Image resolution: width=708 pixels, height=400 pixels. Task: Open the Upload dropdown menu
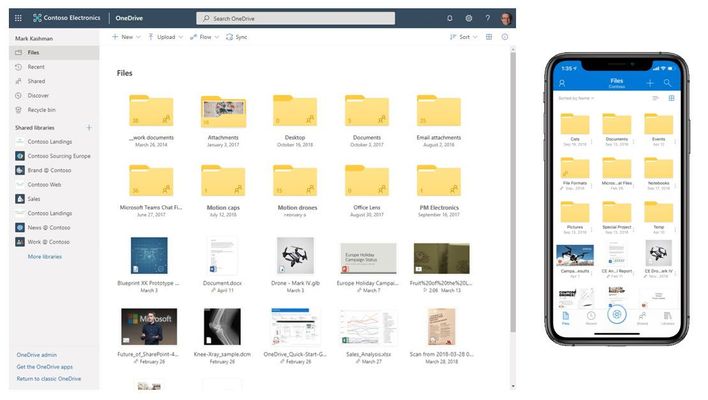click(x=165, y=37)
